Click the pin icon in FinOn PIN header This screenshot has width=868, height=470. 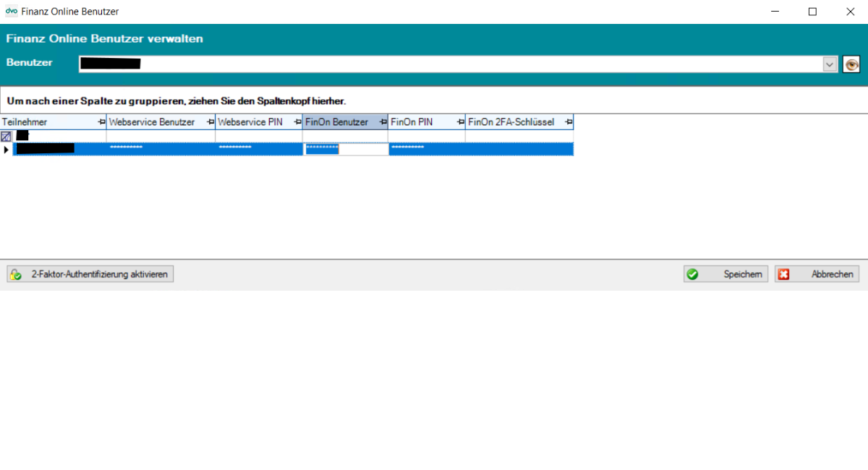point(460,122)
